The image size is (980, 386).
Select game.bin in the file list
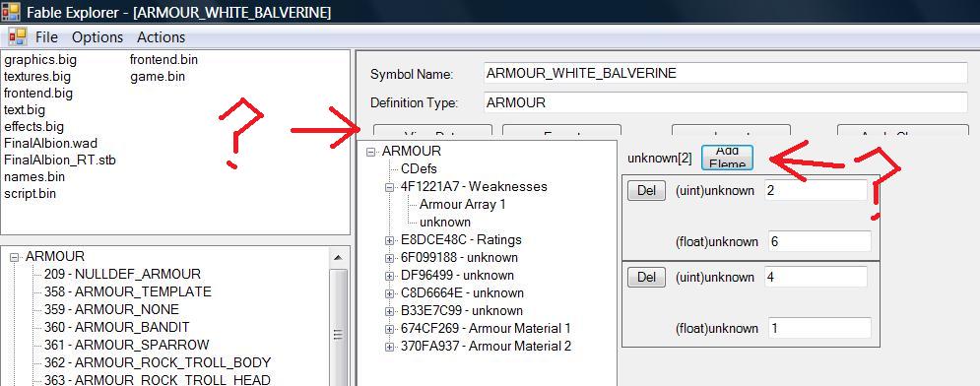click(158, 77)
